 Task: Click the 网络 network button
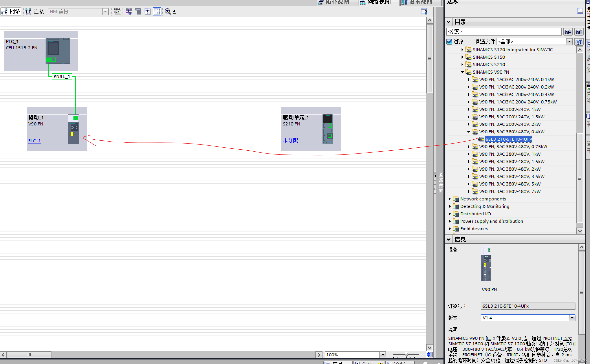[11, 11]
